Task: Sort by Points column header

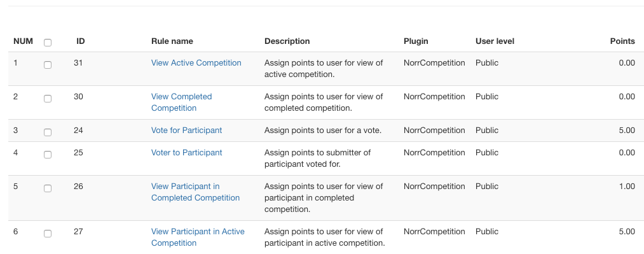Action: pyautogui.click(x=622, y=41)
